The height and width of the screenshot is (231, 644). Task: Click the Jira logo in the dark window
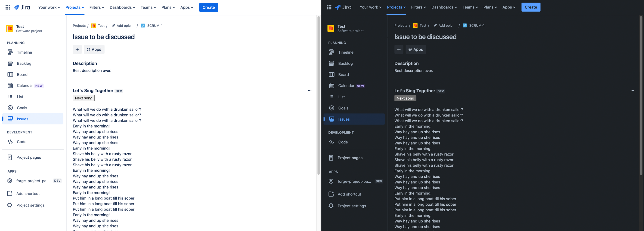[343, 7]
